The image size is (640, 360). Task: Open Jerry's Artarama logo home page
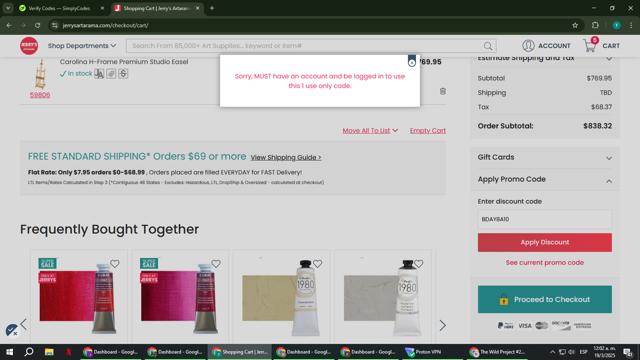coord(29,46)
